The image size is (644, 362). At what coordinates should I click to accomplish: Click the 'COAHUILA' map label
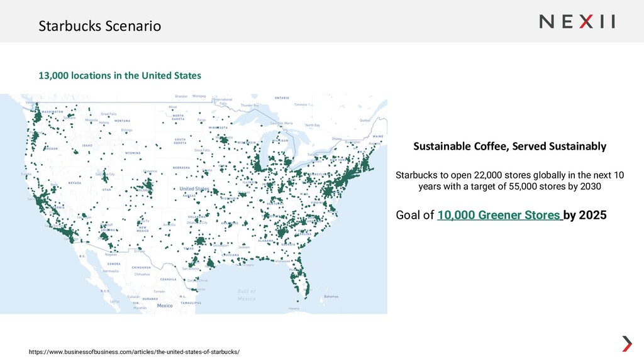tap(169, 280)
